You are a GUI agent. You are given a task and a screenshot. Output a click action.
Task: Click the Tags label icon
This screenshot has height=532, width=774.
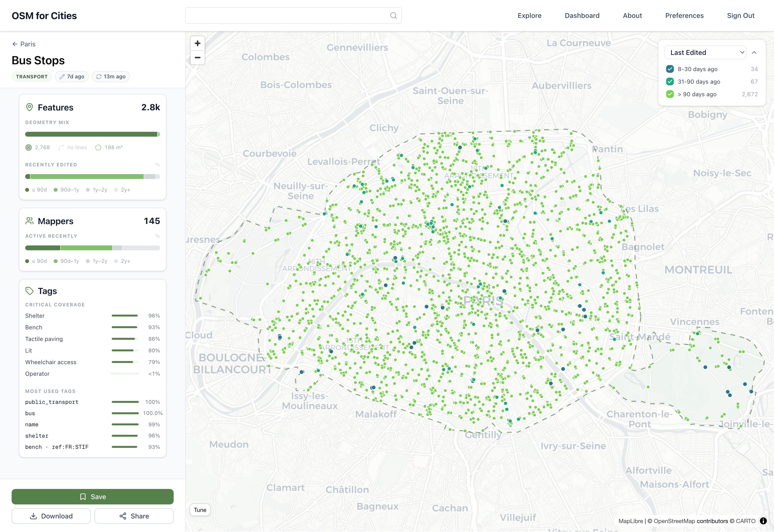click(29, 291)
